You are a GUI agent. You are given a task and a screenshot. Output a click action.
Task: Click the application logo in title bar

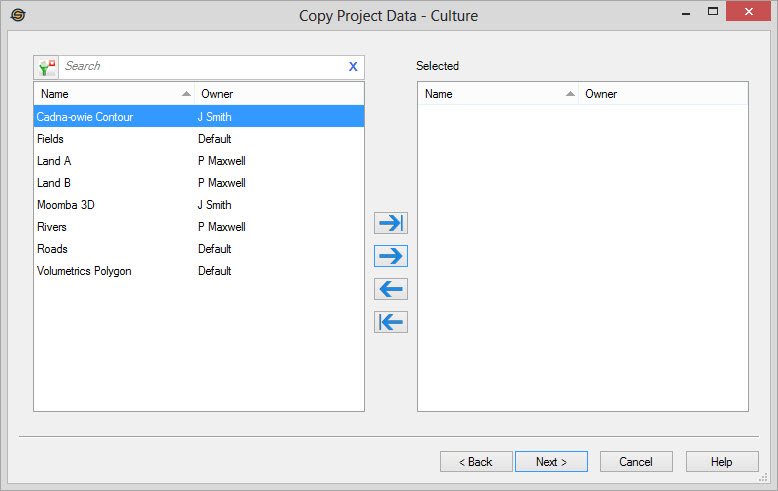pyautogui.click(x=18, y=15)
